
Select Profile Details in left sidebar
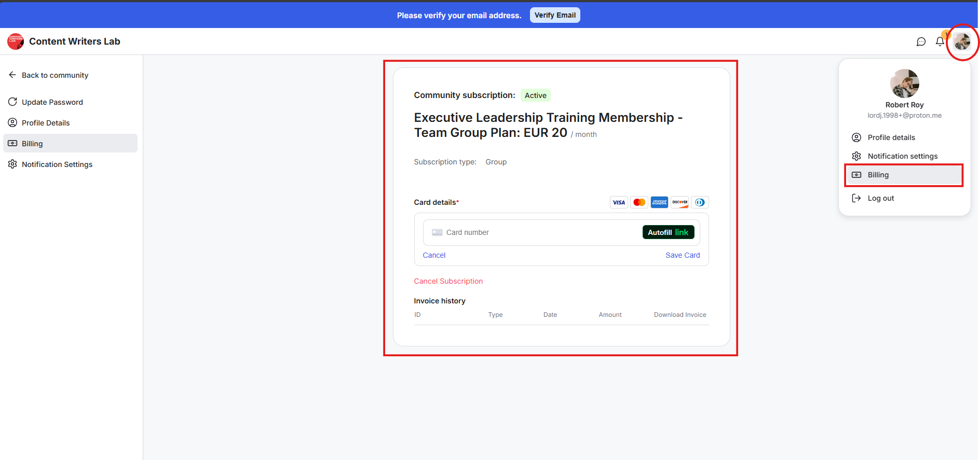(x=46, y=123)
